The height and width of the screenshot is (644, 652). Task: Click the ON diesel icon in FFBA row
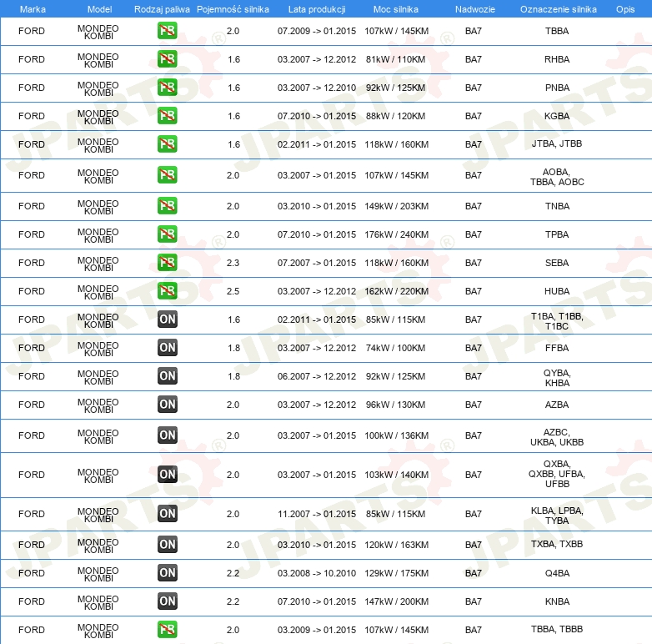168,348
